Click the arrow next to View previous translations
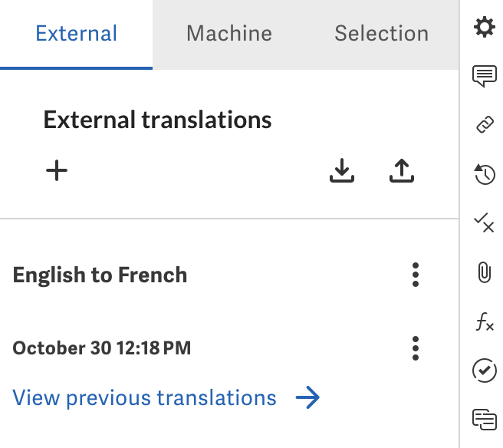This screenshot has width=503, height=448. click(x=307, y=398)
